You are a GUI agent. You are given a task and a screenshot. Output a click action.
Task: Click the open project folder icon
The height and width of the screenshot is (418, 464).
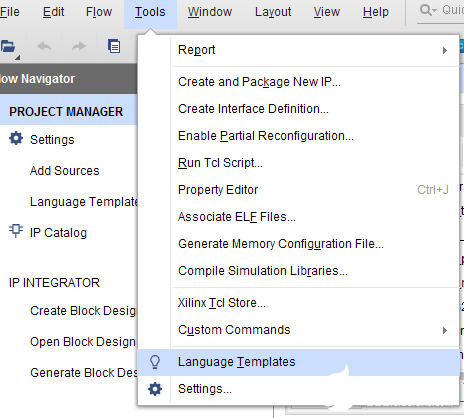click(7, 46)
